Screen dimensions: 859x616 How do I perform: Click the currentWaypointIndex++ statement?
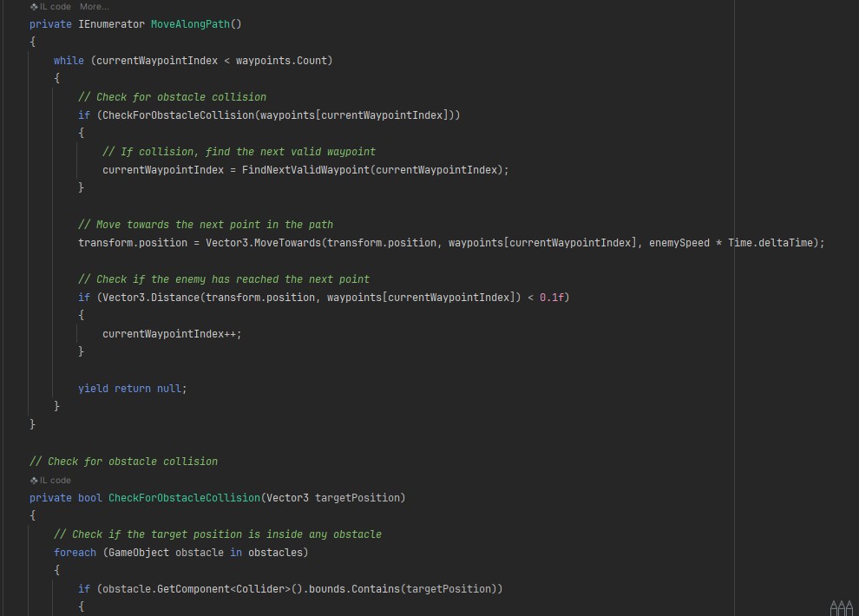172,333
